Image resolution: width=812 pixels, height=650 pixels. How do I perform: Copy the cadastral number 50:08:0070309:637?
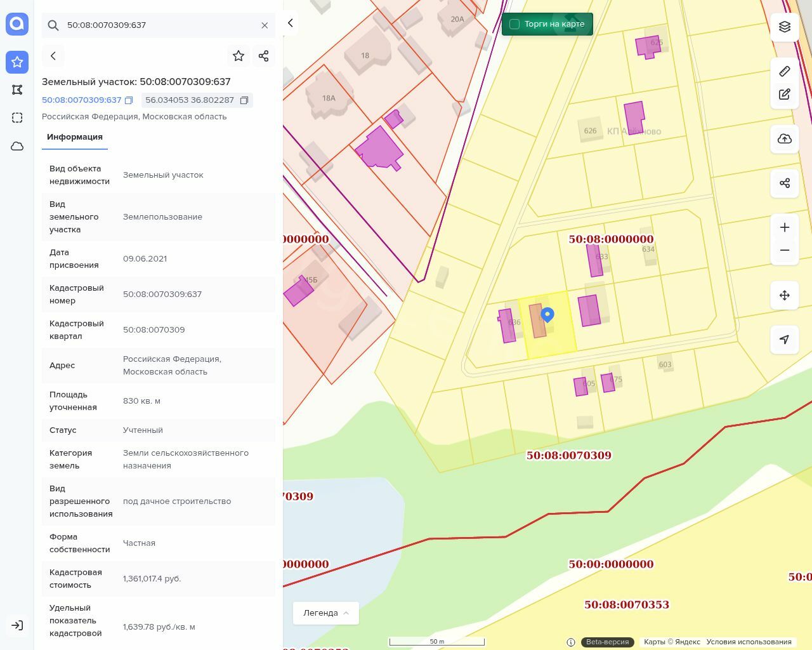tap(129, 100)
